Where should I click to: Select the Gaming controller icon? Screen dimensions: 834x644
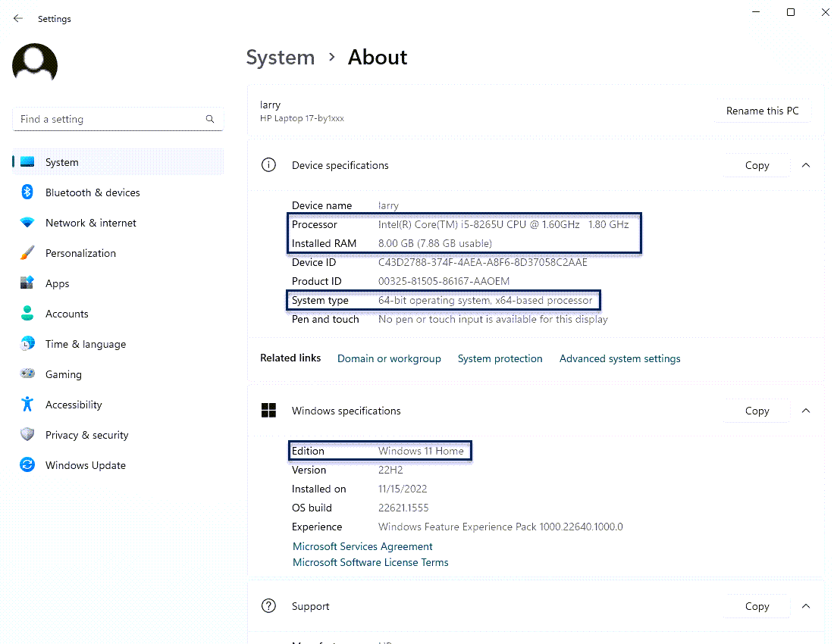click(x=27, y=374)
